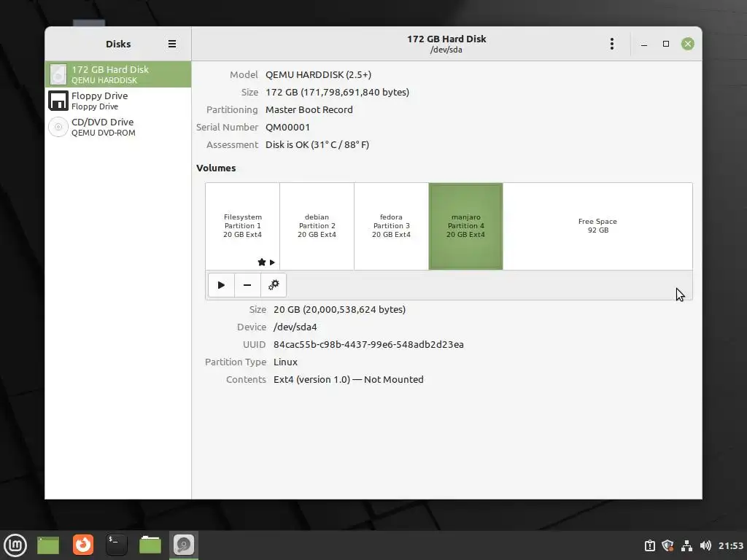Click the CD/DVD disc icon
This screenshot has height=560, width=747.
(x=58, y=127)
